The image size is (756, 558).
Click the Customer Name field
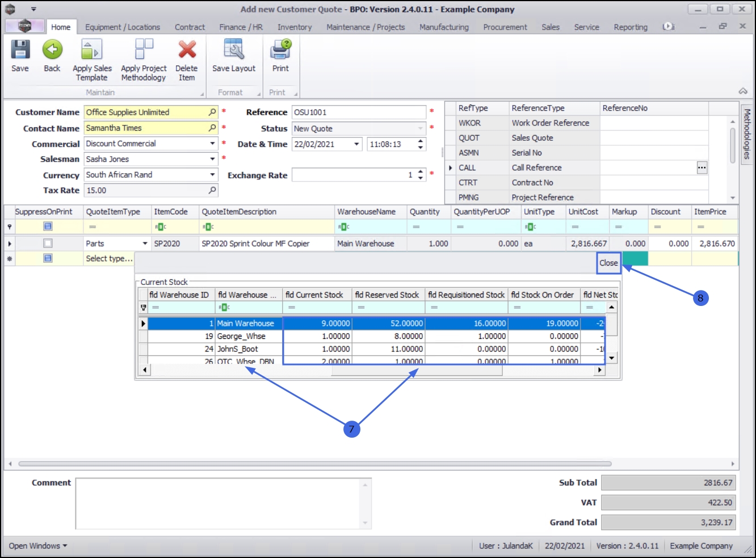point(151,112)
